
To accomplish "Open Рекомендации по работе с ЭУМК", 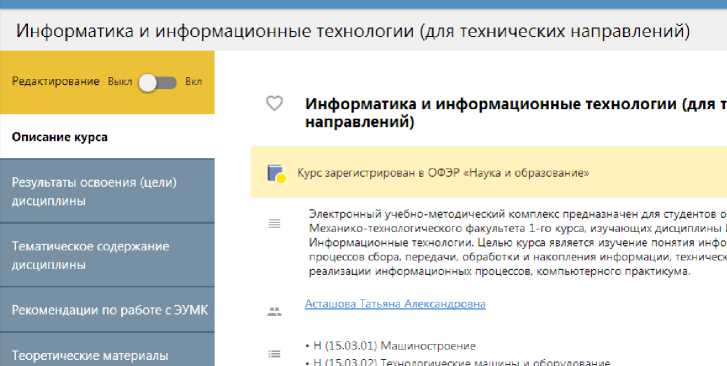I will click(x=107, y=310).
